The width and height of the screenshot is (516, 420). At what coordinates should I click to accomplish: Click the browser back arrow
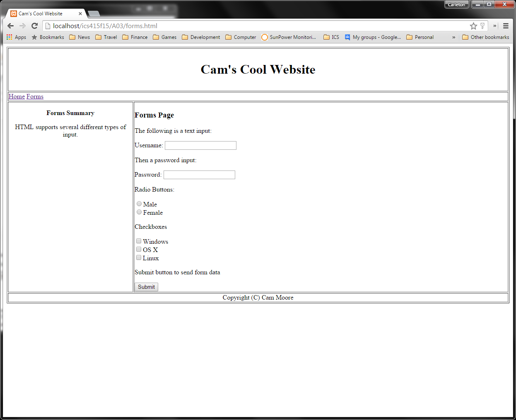[10, 26]
